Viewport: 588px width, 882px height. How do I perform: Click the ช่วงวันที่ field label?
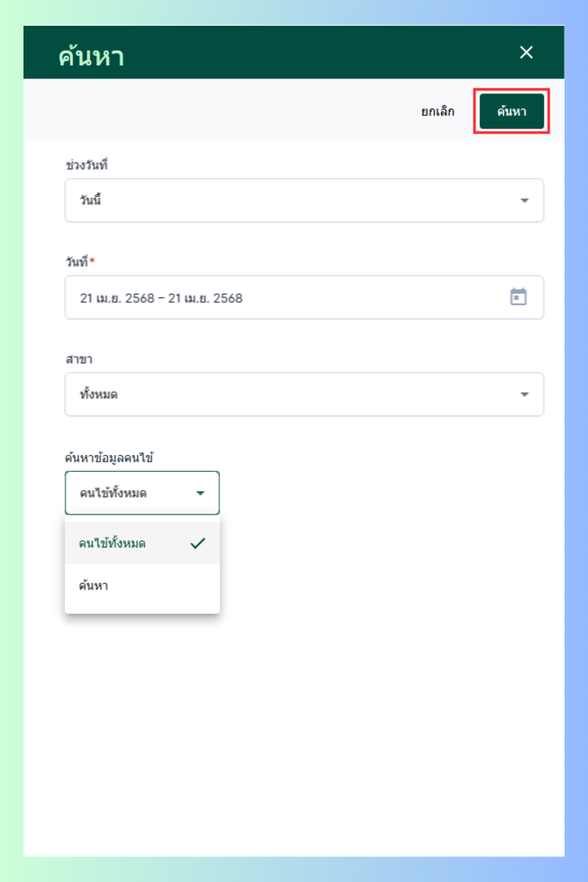87,165
